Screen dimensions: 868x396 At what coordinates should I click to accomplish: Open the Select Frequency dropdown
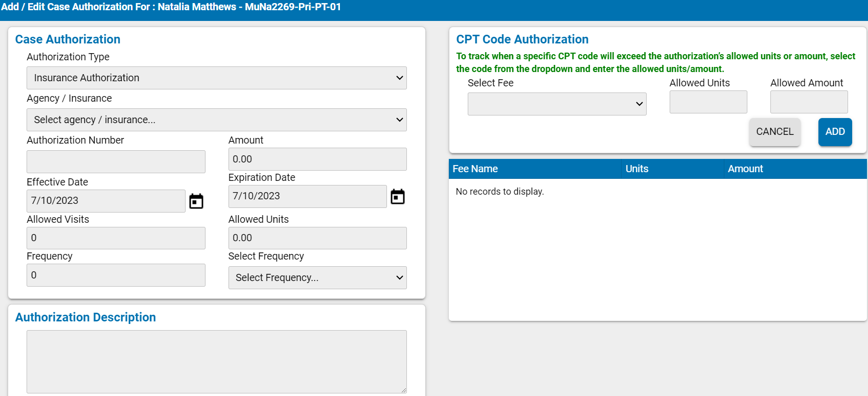coord(317,277)
